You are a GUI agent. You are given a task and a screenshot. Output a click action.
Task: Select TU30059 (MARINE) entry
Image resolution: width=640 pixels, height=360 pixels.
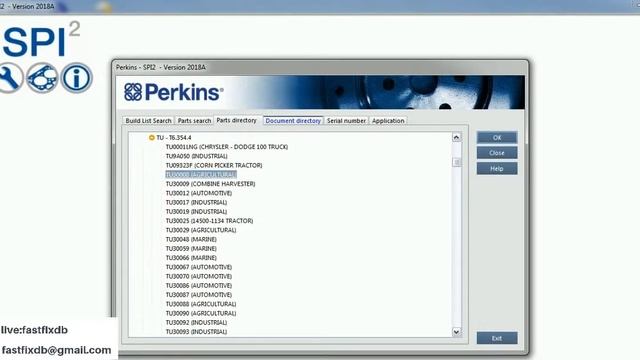pyautogui.click(x=191, y=249)
